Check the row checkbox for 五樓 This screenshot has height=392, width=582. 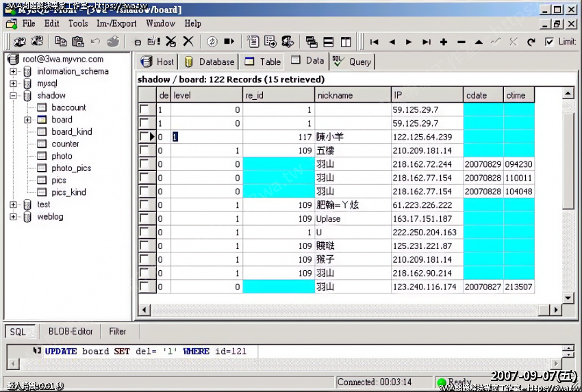click(x=144, y=151)
